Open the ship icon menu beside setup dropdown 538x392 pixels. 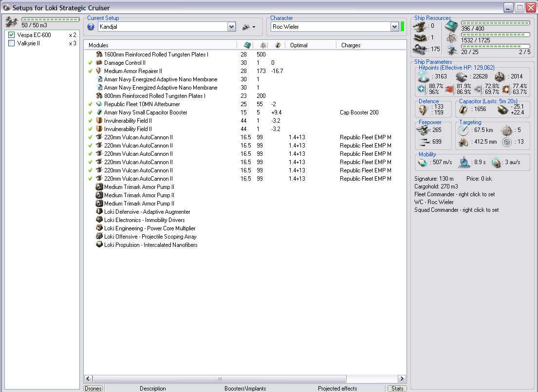pyautogui.click(x=249, y=27)
